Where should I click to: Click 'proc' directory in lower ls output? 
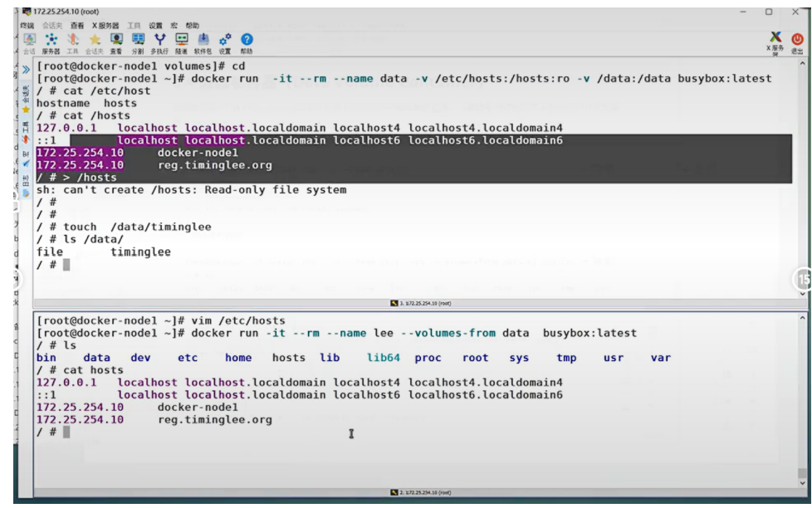click(428, 358)
